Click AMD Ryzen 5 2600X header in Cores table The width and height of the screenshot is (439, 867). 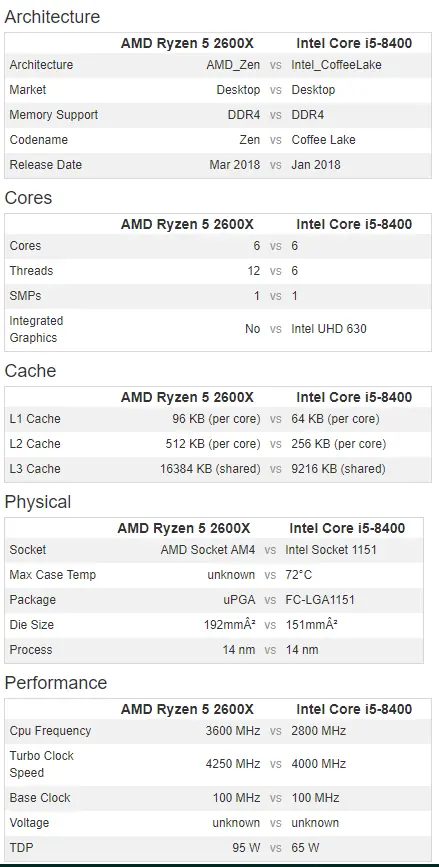click(x=187, y=224)
